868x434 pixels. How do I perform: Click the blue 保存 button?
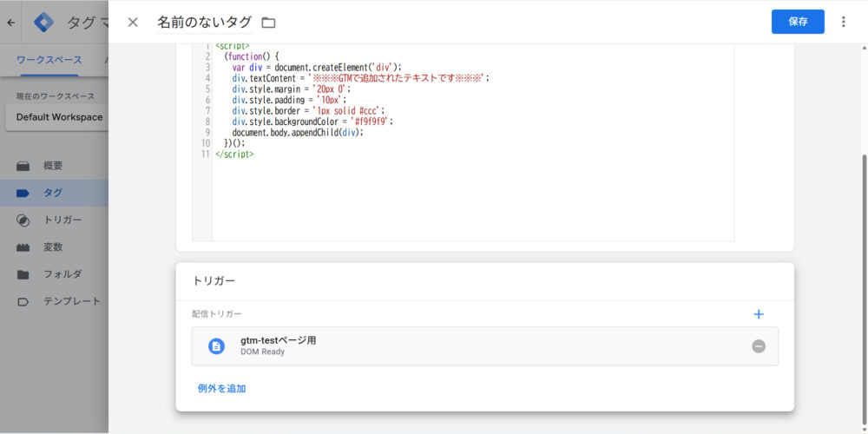[x=797, y=22]
